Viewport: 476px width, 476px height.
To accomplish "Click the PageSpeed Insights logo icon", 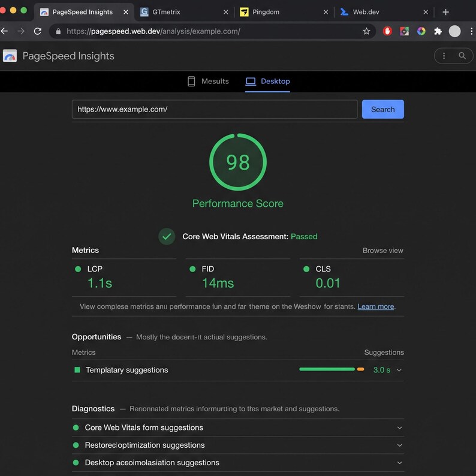I will pos(10,56).
